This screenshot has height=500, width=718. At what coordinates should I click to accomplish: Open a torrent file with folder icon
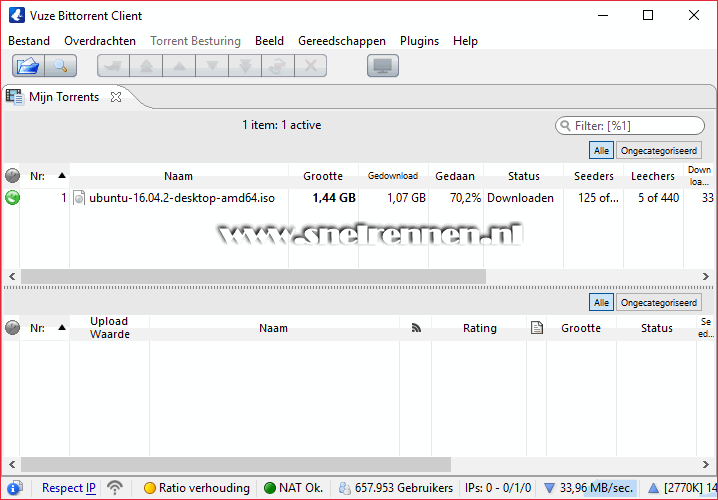point(28,66)
